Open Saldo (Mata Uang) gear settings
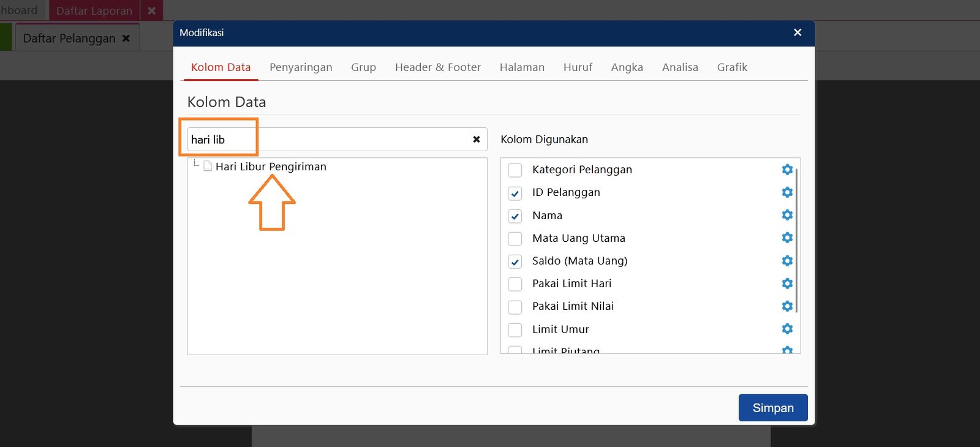Viewport: 980px width, 447px height. tap(787, 261)
